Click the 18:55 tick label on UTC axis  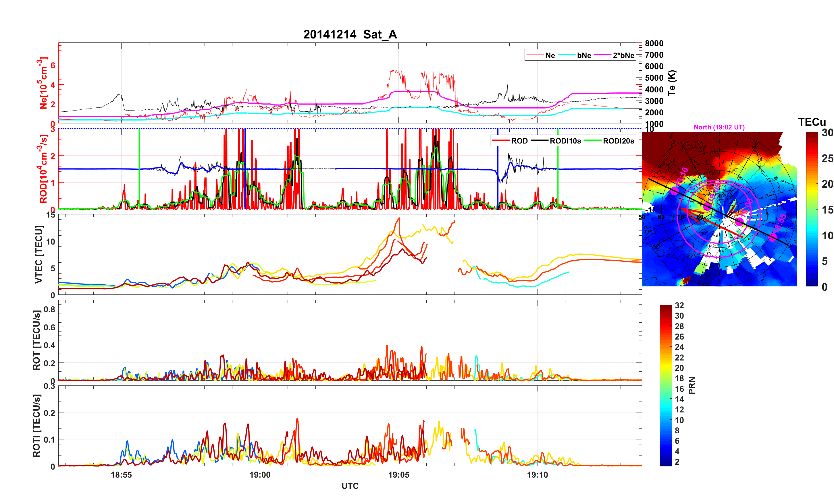click(121, 474)
